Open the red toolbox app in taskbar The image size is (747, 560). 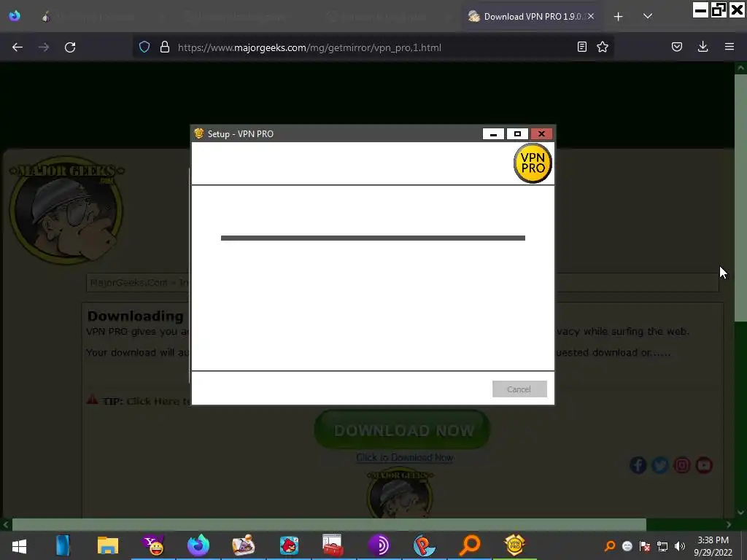(x=333, y=545)
